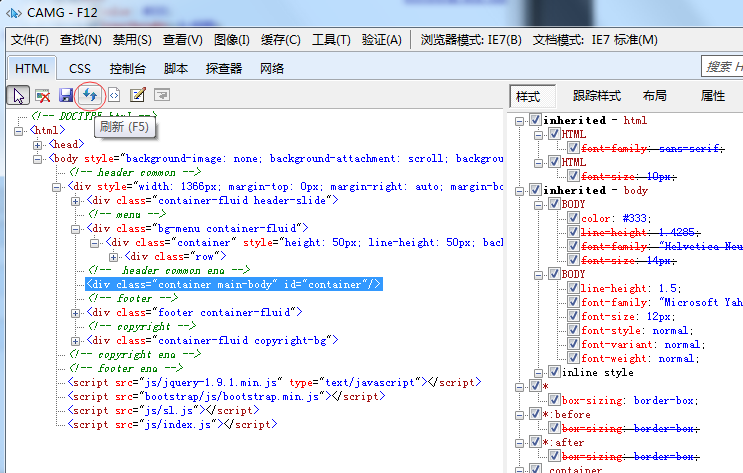
Task: Open the 文件(F) menu
Action: (30, 40)
